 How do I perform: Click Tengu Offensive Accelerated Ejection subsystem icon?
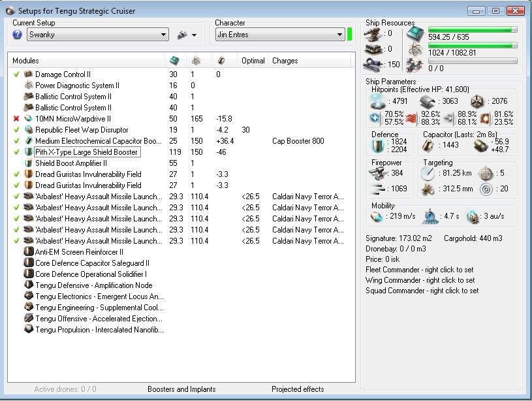[x=29, y=319]
